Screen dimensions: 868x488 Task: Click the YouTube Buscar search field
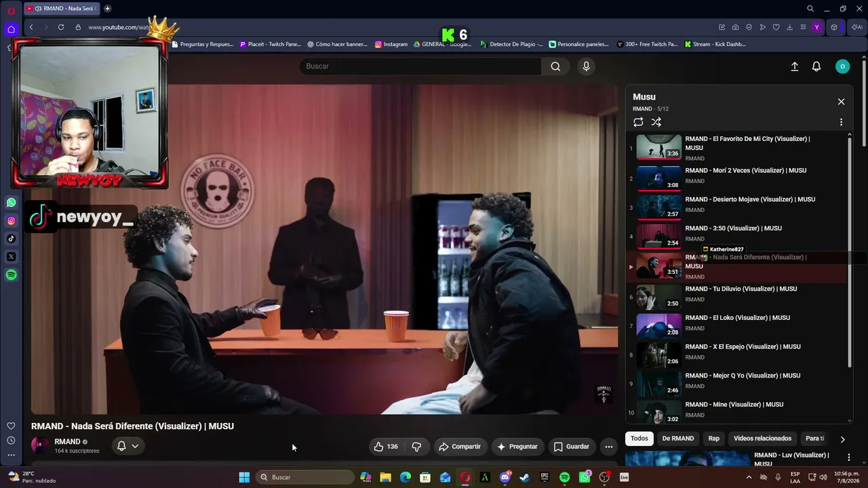tap(420, 66)
